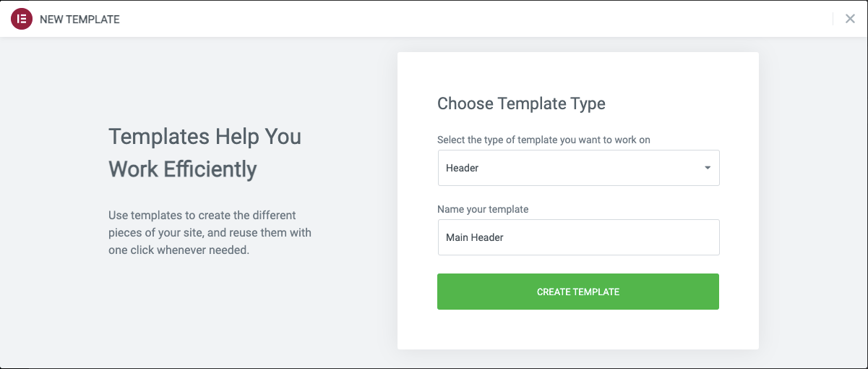
Task: Click the empty top bar area right of the title
Action: tap(470, 20)
